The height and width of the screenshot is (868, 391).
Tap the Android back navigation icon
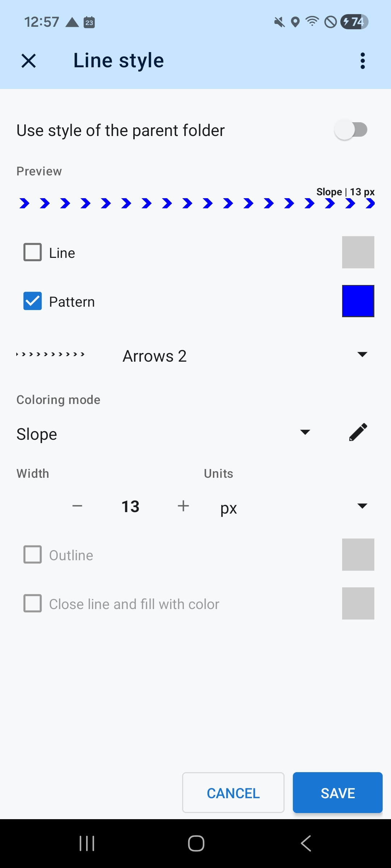[x=306, y=843]
